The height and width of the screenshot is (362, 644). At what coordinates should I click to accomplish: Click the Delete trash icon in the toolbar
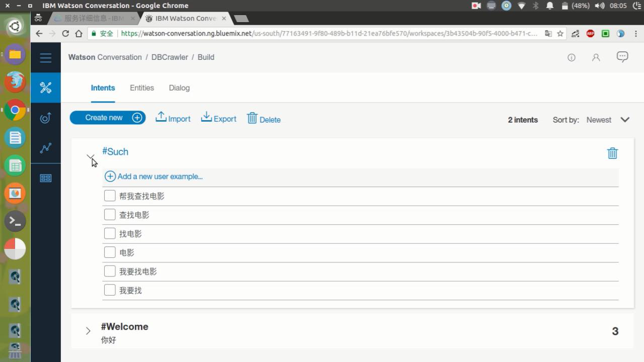pos(252,118)
